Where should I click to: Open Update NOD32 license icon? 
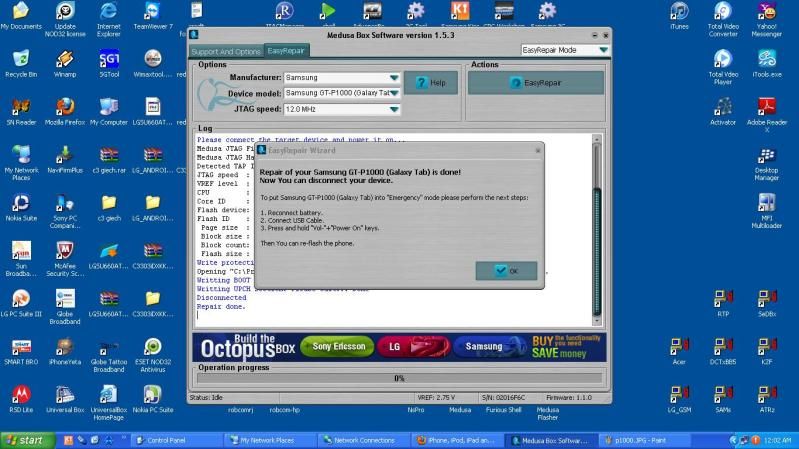click(65, 19)
